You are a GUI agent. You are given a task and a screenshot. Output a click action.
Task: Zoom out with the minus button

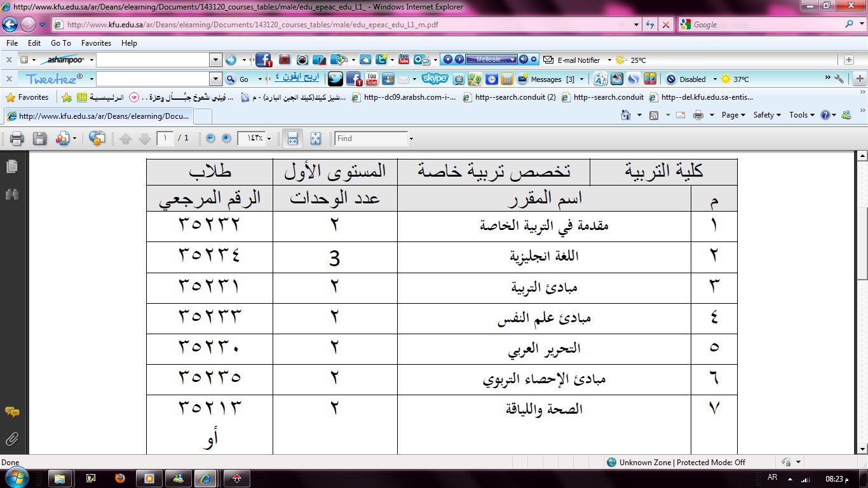210,139
